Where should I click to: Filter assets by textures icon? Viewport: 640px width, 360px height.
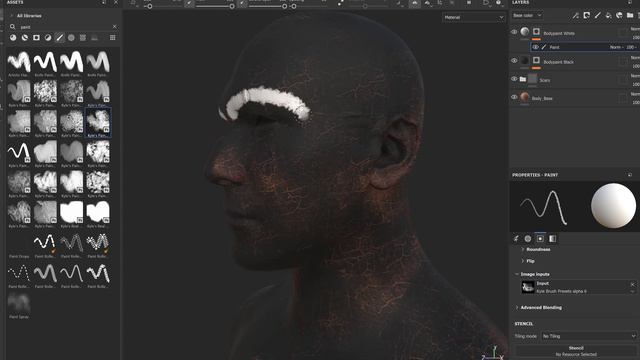pyautogui.click(x=83, y=38)
